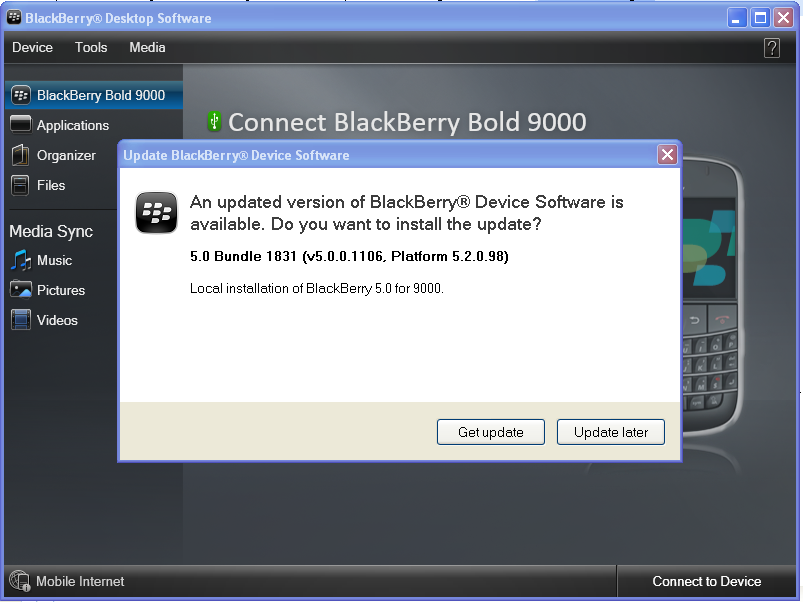Viewport: 803px width, 602px height.
Task: Select the BlackBerry Bold 9000 device icon
Action: [x=21, y=95]
